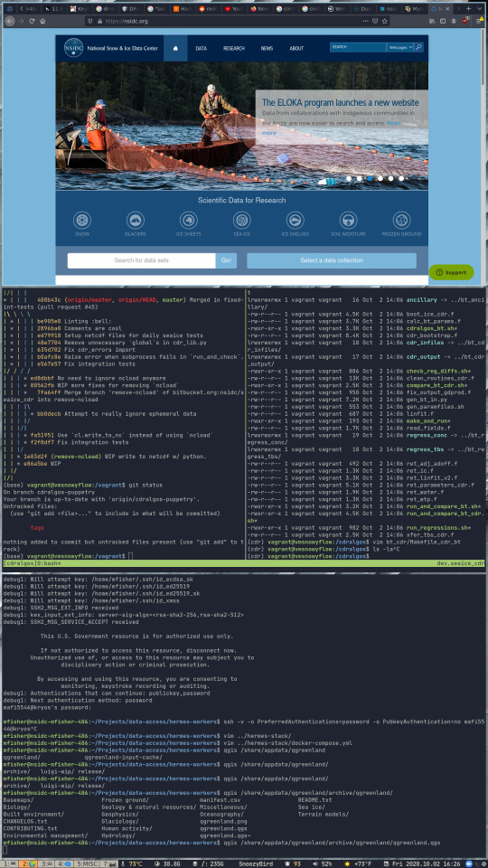Click the home icon in the NSIDC navbar
The width and height of the screenshot is (488, 868).
click(175, 48)
